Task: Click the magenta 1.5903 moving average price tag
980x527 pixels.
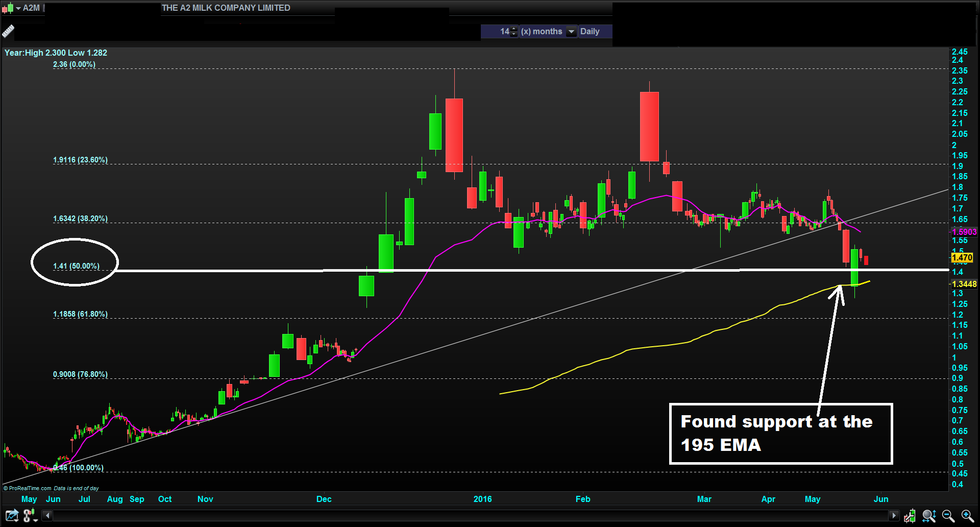Action: click(x=964, y=232)
